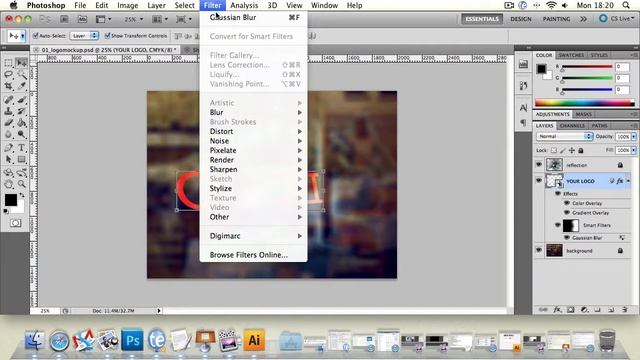Select the Hand tool

pos(9,184)
